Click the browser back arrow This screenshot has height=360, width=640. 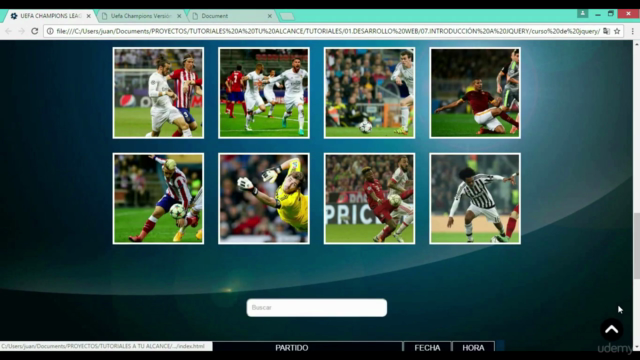tap(9, 31)
